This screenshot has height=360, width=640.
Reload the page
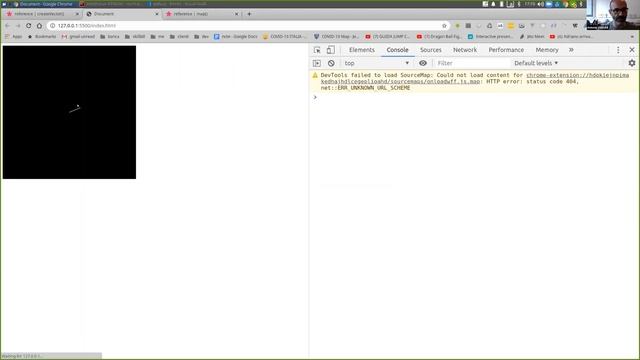pos(29,26)
